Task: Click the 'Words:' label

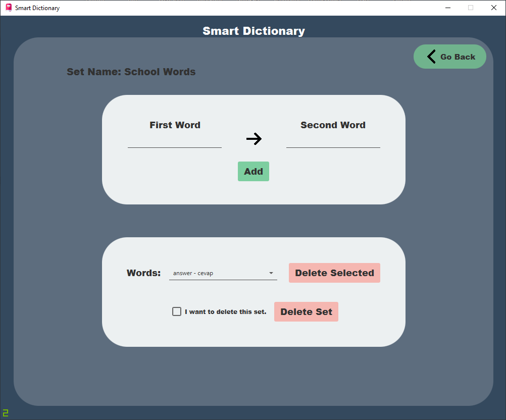Action: (x=143, y=273)
